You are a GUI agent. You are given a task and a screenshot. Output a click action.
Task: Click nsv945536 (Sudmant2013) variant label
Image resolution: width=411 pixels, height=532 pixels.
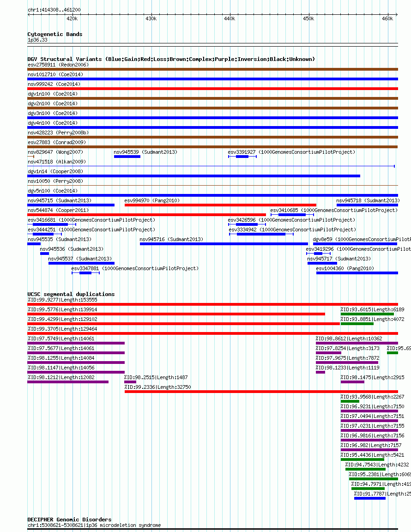point(72,249)
